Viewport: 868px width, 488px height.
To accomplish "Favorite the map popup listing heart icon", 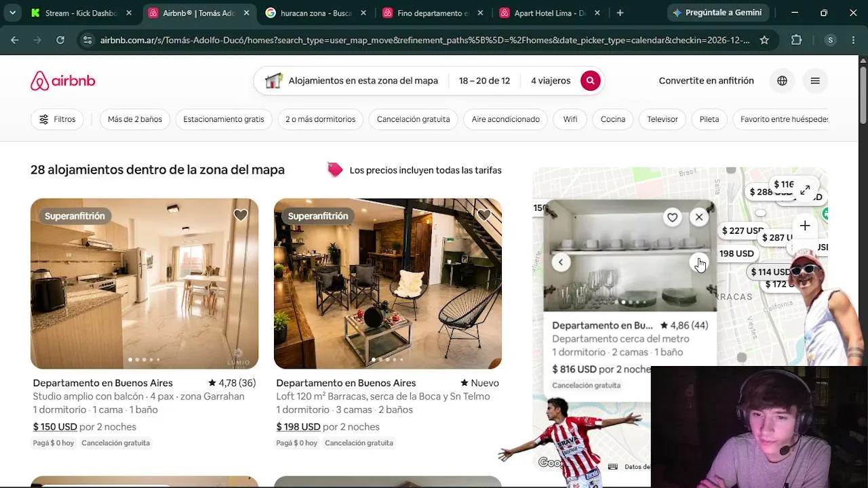I will tap(672, 218).
